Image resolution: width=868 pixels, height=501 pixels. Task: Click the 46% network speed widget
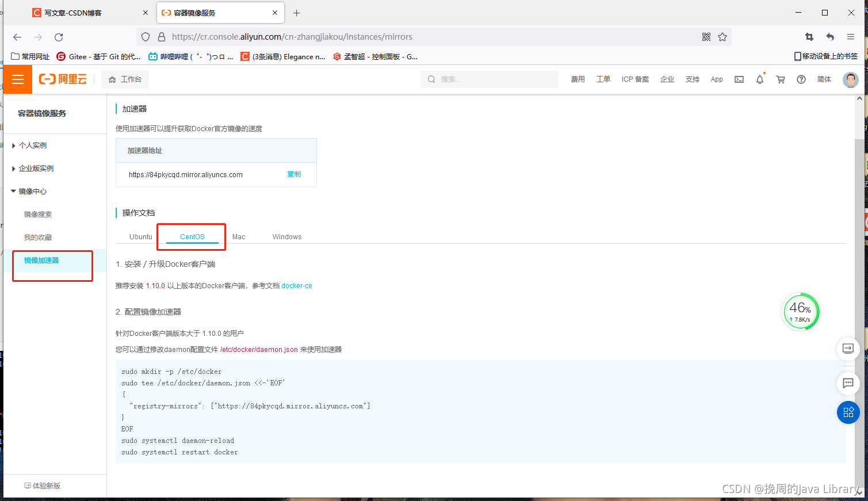[801, 312]
